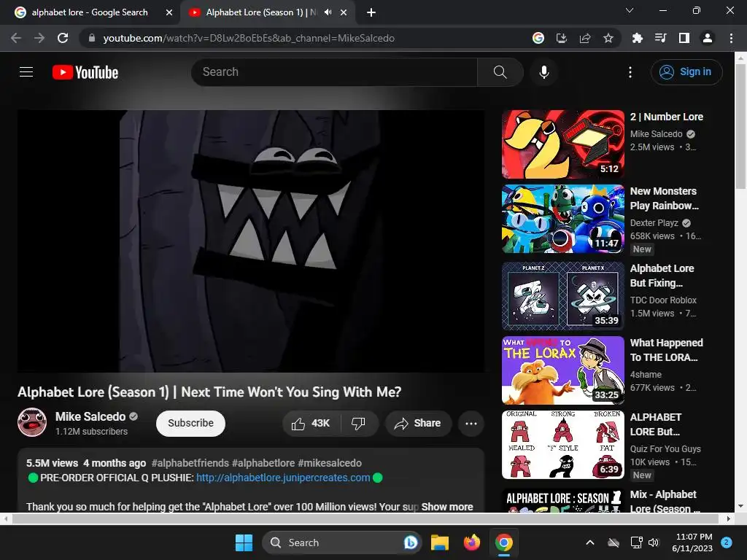This screenshot has width=747, height=560.
Task: Share this page from address bar
Action: click(x=585, y=38)
